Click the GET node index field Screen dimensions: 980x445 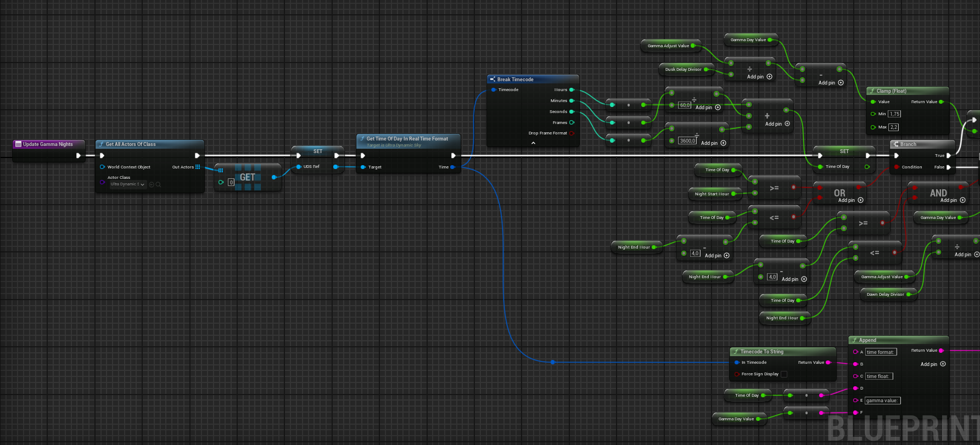[x=231, y=182]
